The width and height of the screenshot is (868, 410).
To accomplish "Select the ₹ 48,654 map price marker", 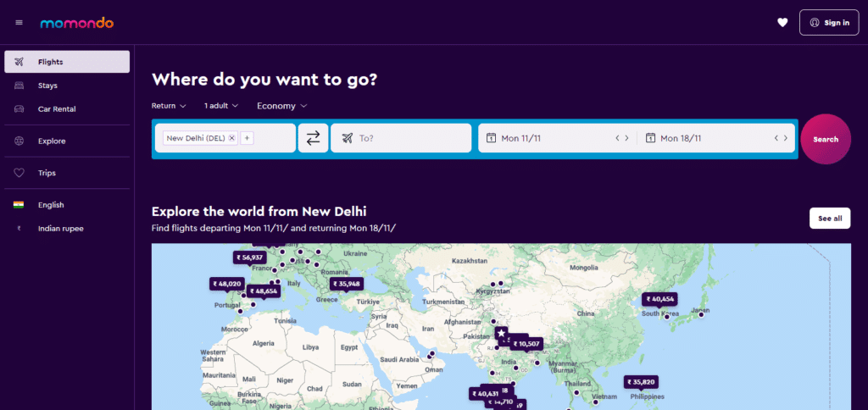I will click(264, 291).
